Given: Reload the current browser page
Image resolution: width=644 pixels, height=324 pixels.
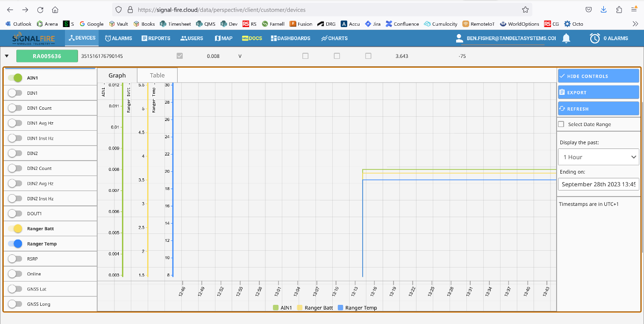Looking at the screenshot, I should (x=40, y=9).
